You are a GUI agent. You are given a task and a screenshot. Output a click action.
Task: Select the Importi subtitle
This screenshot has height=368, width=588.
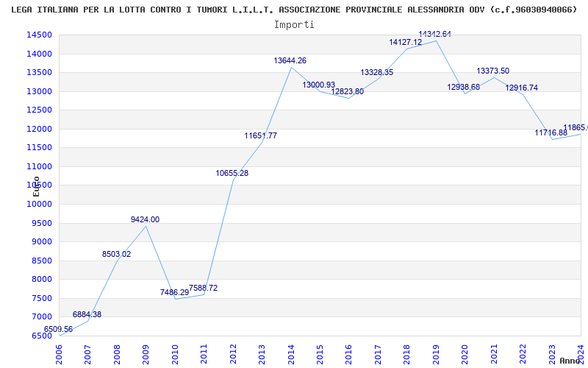(x=294, y=25)
